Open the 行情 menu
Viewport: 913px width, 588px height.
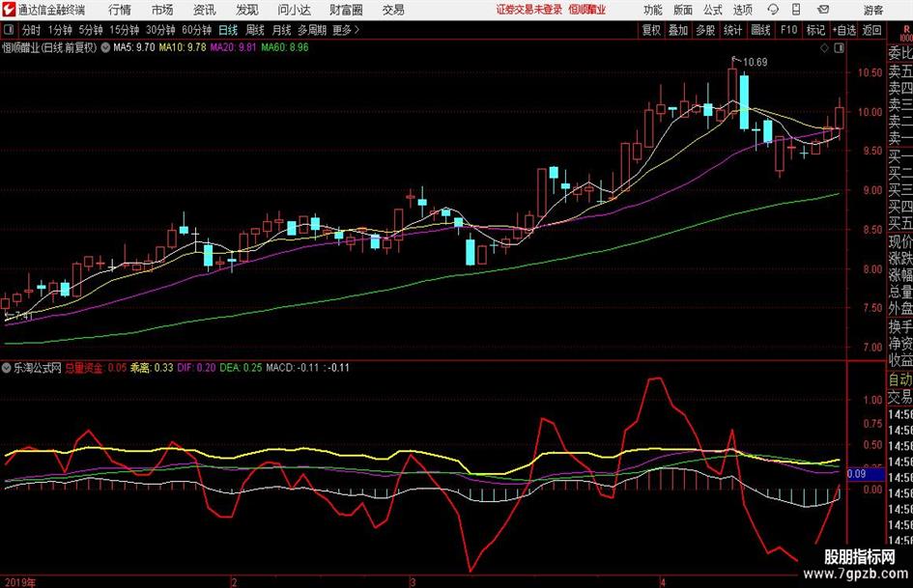[120, 10]
